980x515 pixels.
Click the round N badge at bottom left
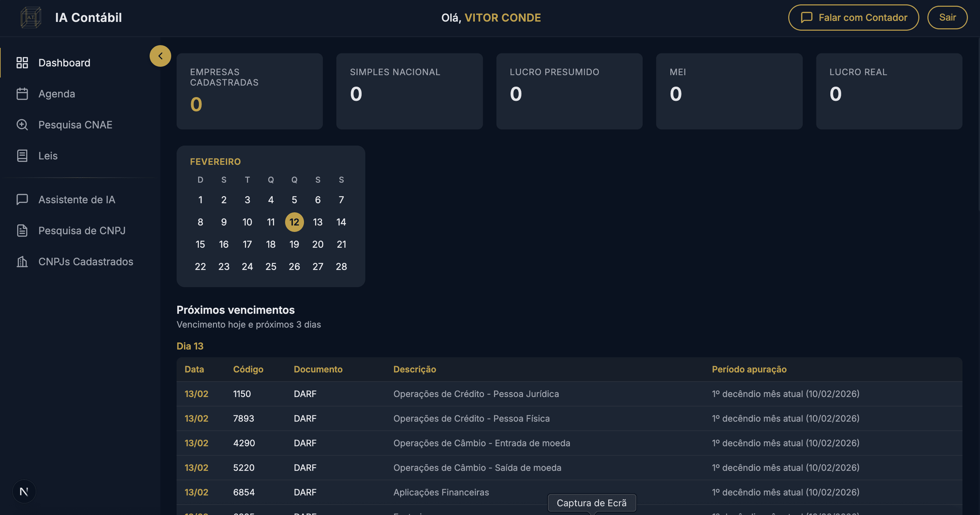coord(24,491)
